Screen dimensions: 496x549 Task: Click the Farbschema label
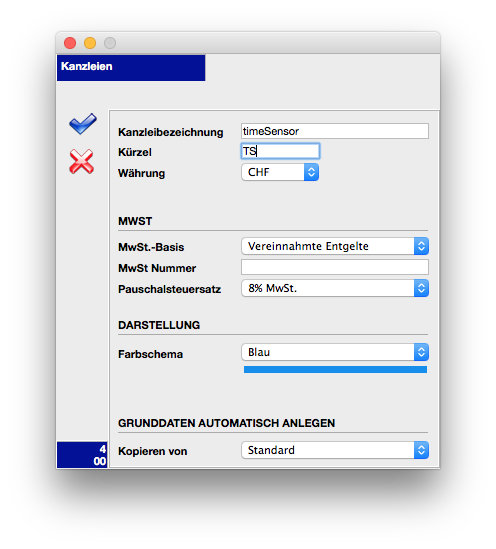151,354
